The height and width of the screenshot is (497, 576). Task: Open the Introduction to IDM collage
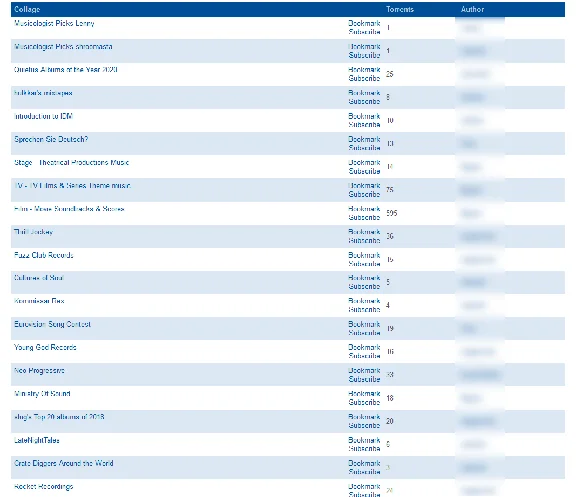click(x=43, y=116)
